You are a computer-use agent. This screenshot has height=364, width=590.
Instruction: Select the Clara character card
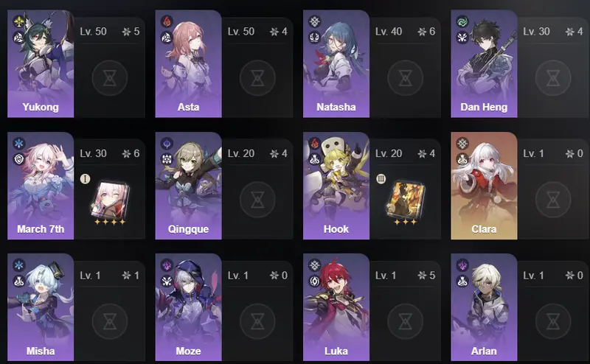(x=484, y=186)
